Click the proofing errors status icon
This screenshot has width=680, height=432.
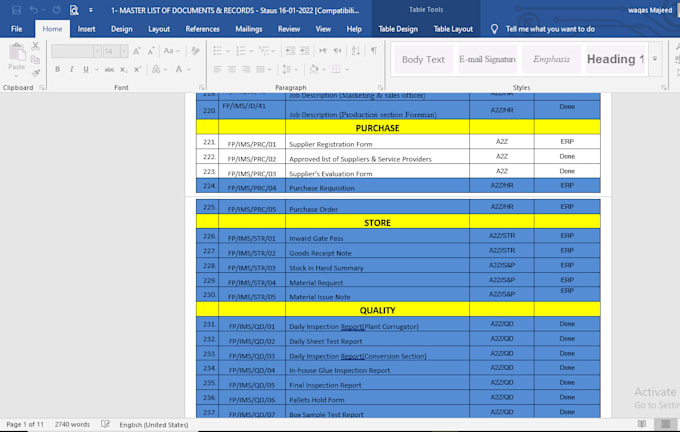105,424
